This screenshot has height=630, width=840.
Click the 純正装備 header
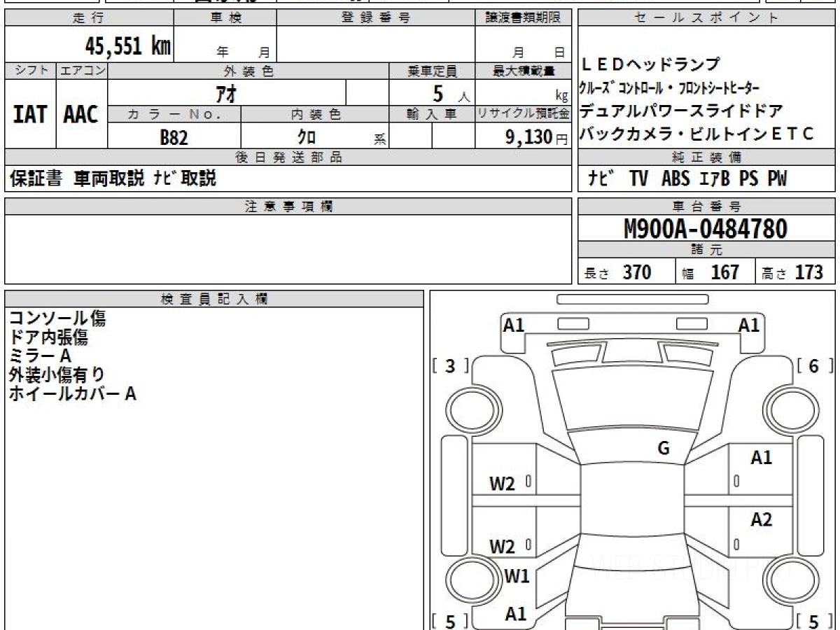[x=707, y=157]
